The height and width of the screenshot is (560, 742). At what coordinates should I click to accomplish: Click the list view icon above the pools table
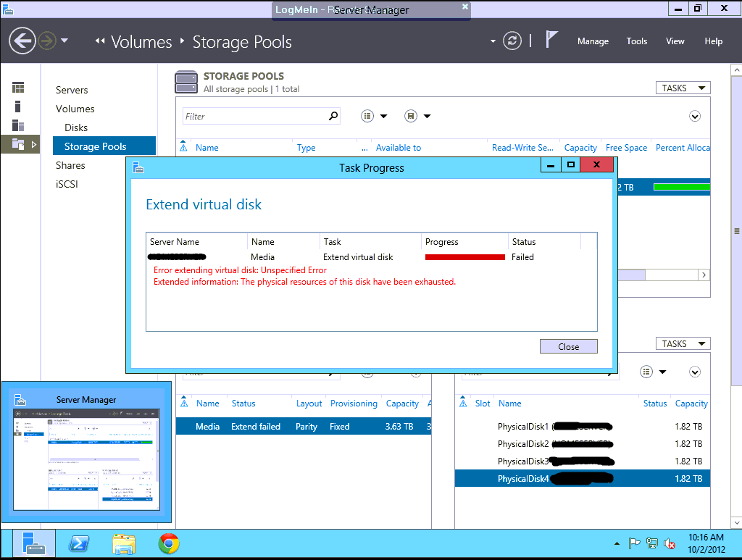tap(367, 116)
